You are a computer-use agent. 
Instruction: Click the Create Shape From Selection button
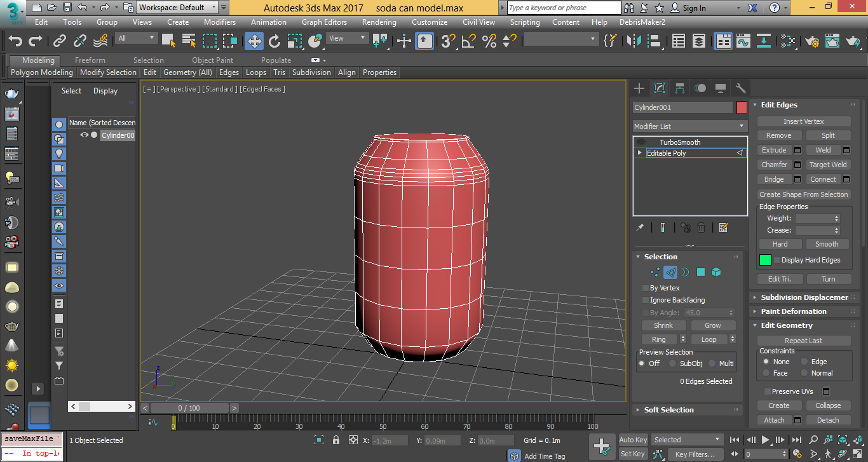click(x=804, y=194)
